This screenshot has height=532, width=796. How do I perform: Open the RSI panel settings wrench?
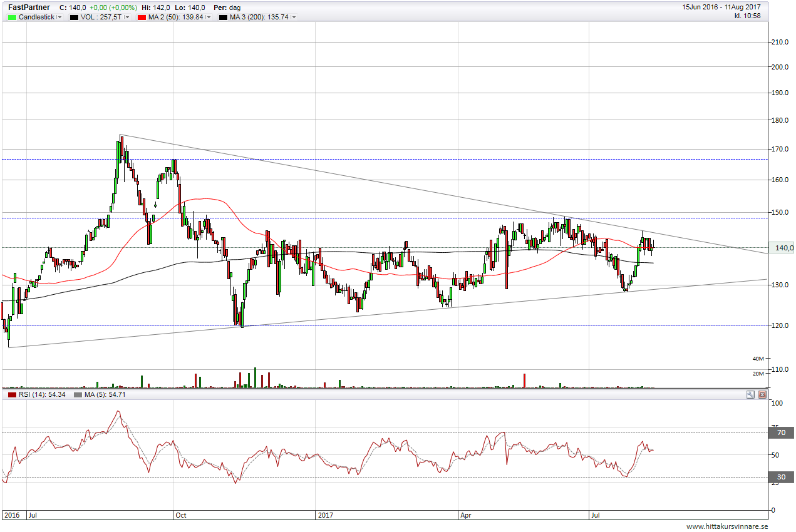[750, 395]
